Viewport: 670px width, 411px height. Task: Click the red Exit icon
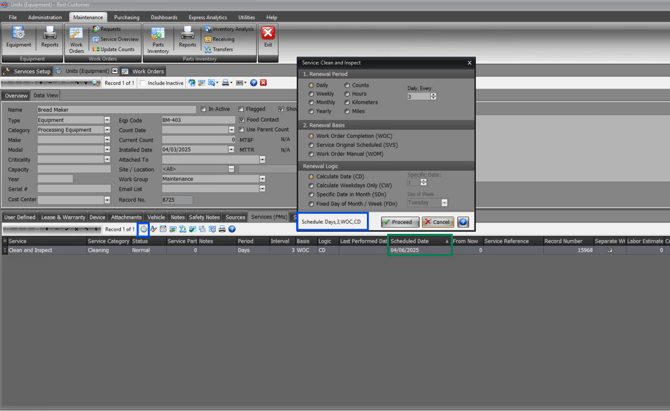point(267,37)
